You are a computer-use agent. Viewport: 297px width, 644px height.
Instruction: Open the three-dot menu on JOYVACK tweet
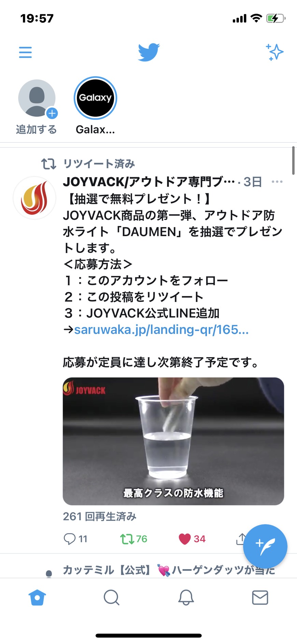tap(277, 182)
